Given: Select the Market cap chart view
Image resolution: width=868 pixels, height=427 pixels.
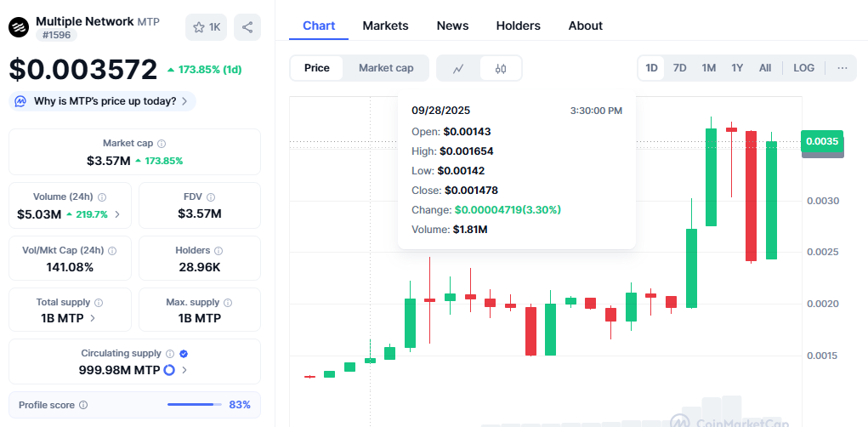Looking at the screenshot, I should click(386, 68).
